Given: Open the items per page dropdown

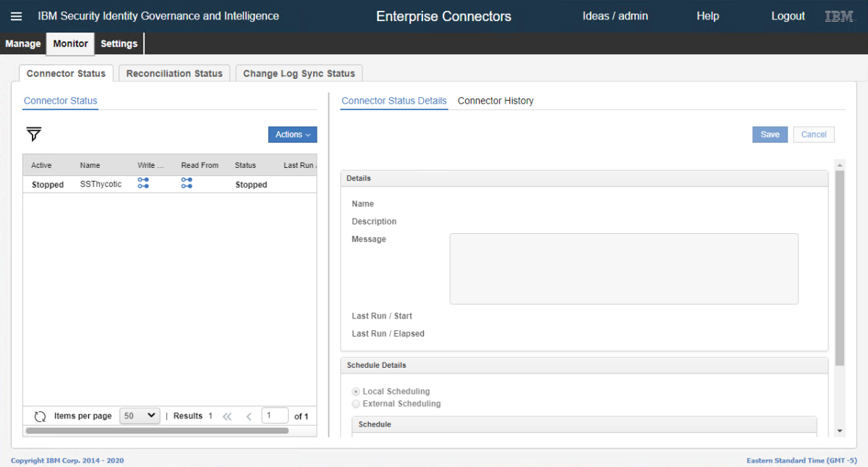Looking at the screenshot, I should 140,416.
